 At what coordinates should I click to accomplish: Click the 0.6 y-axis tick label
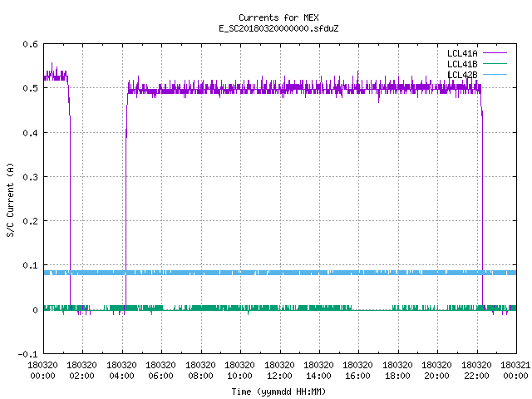(x=30, y=44)
